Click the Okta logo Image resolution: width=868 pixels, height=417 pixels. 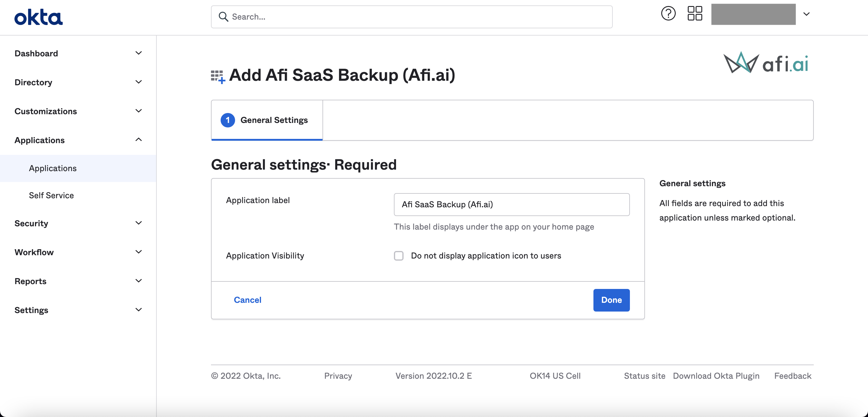pyautogui.click(x=38, y=17)
